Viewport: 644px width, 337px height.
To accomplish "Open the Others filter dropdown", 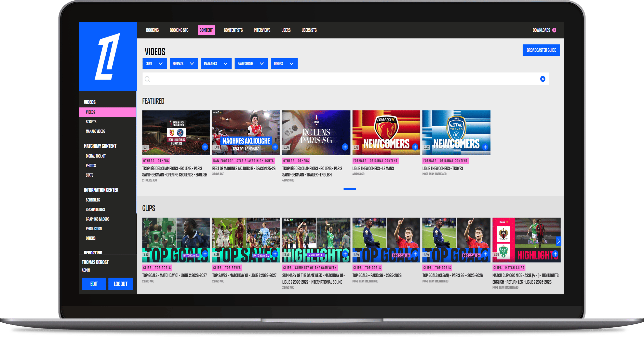I will click(x=284, y=63).
